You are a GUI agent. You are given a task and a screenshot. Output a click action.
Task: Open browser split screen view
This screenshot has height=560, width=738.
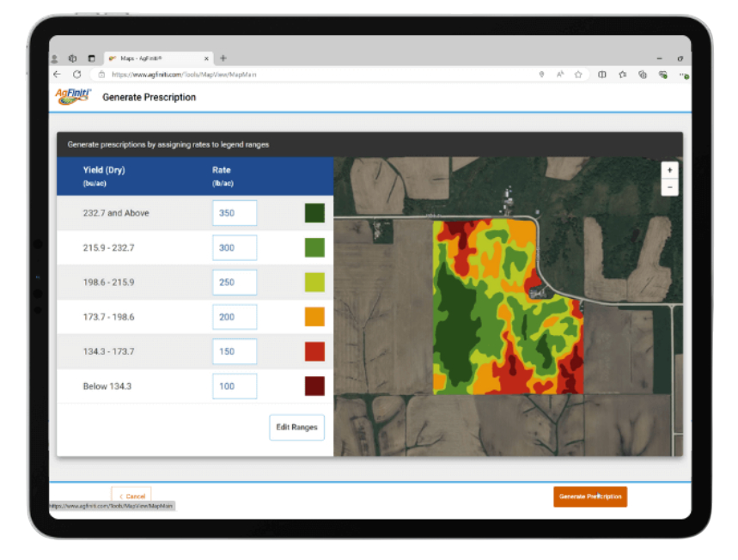coord(601,75)
